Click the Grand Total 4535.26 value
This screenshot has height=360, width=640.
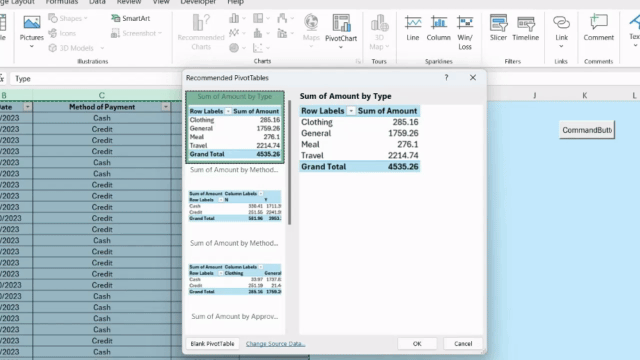click(403, 167)
